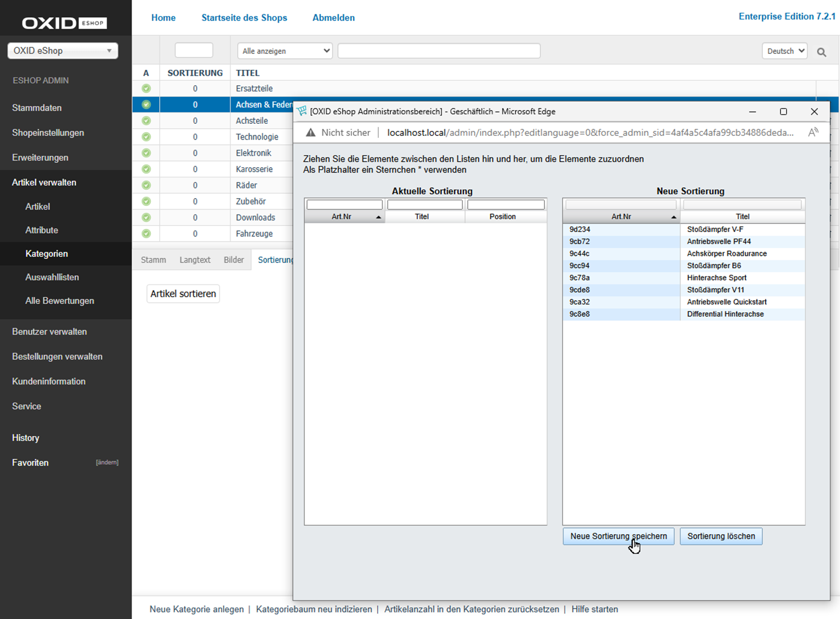The height and width of the screenshot is (619, 840).
Task: Click the Not Secure warning triangle icon
Action: pyautogui.click(x=310, y=133)
